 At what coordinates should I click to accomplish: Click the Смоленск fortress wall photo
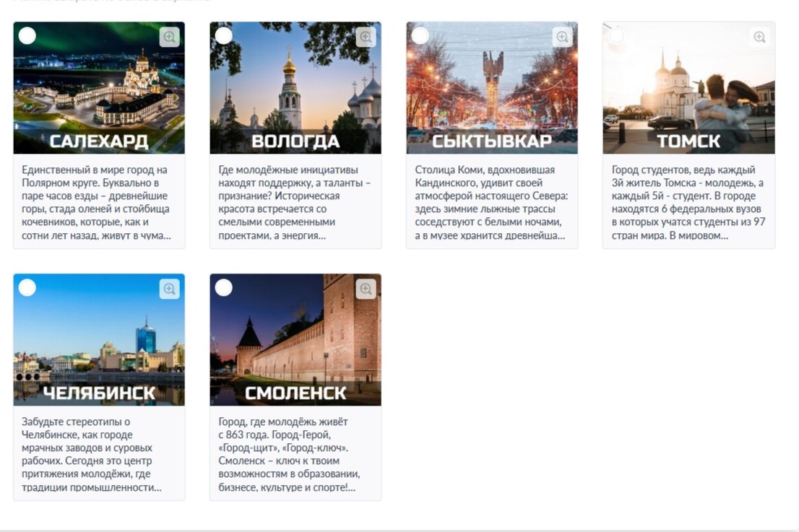pos(295,339)
